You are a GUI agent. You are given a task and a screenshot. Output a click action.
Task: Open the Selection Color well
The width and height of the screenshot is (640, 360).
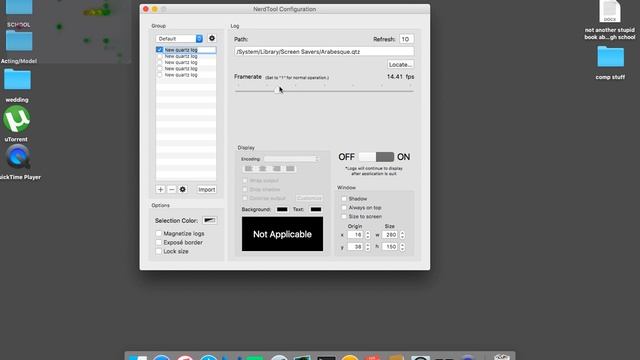[x=209, y=220]
